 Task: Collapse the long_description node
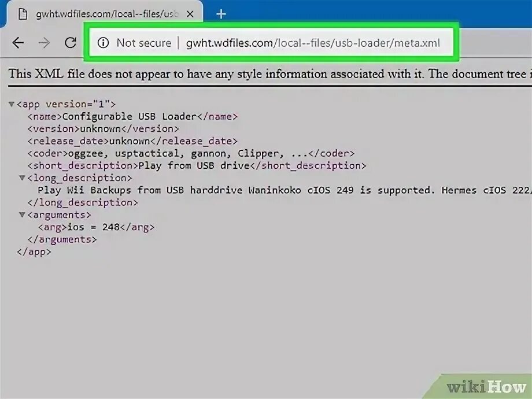[x=22, y=178]
